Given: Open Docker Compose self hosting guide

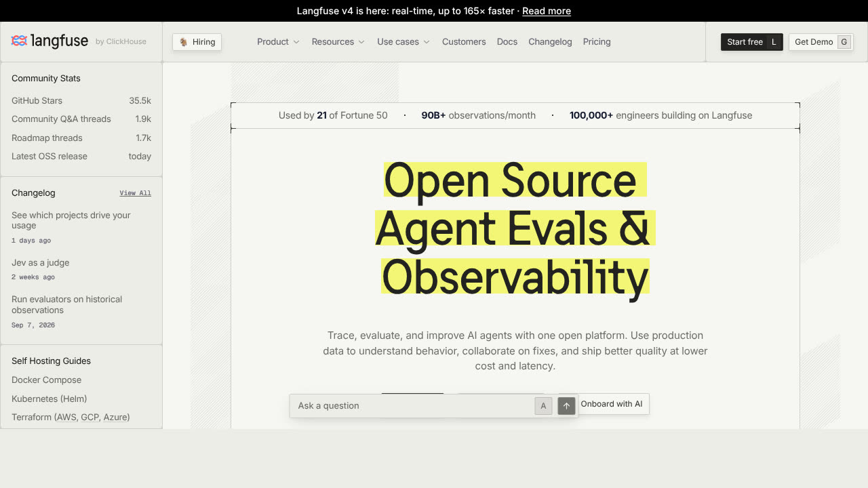Looking at the screenshot, I should point(46,380).
